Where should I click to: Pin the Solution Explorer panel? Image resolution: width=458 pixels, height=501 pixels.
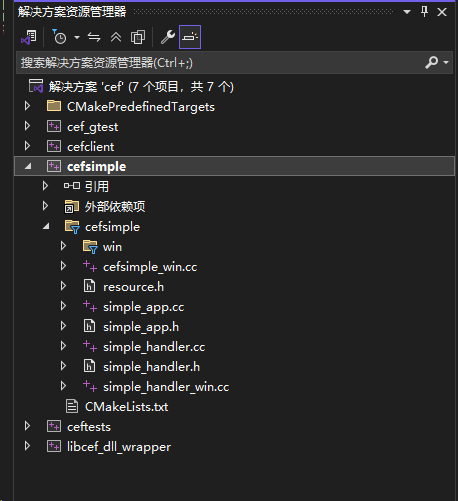pos(424,12)
